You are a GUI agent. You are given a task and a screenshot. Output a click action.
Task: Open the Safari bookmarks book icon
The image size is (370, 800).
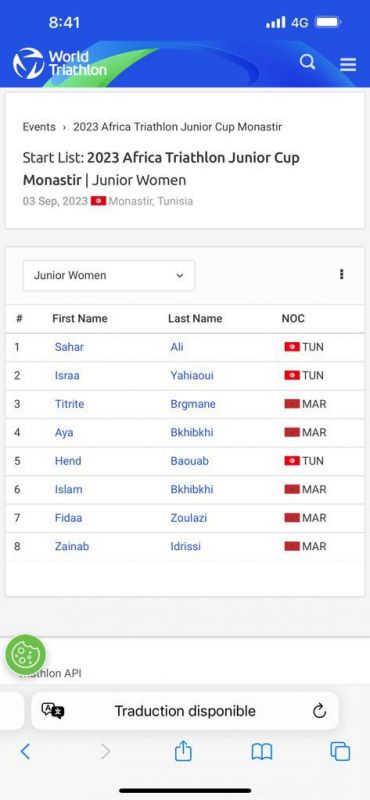pyautogui.click(x=262, y=752)
